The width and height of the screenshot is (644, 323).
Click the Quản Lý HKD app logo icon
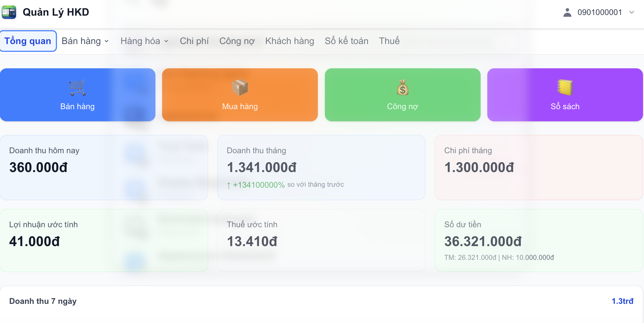tap(9, 12)
